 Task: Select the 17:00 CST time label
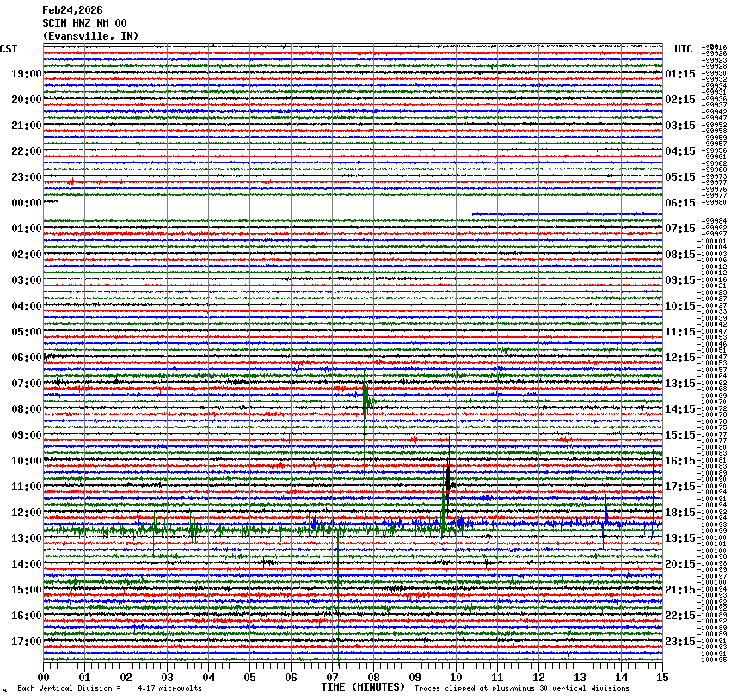tap(27, 642)
